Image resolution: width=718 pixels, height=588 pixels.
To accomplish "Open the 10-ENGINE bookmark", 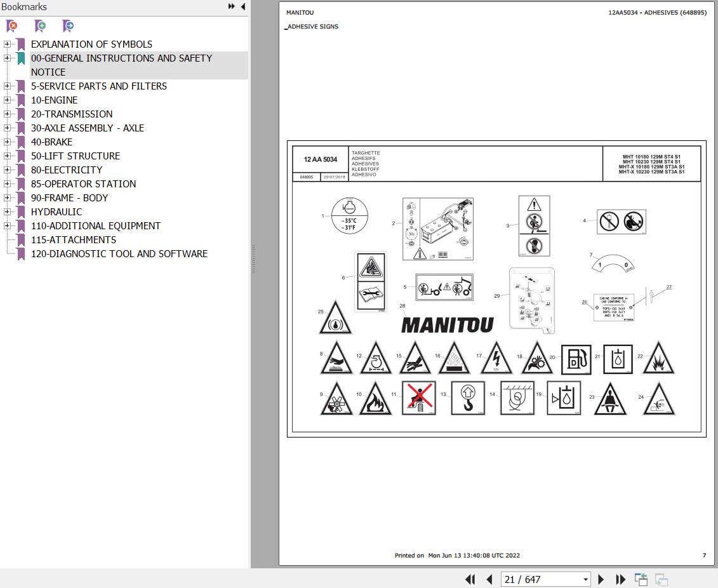I will pyautogui.click(x=54, y=100).
